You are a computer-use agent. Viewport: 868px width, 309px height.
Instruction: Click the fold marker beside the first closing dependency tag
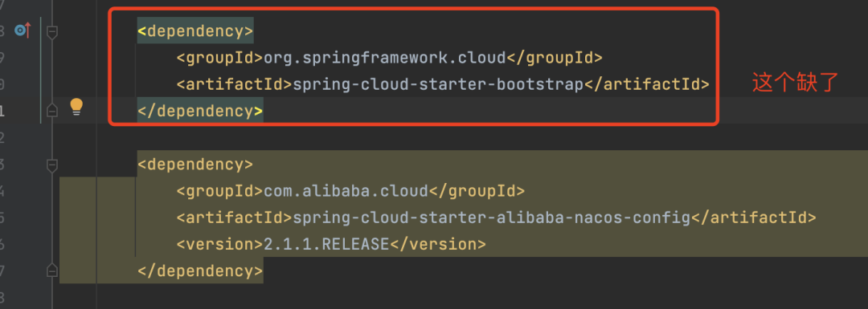click(x=51, y=111)
